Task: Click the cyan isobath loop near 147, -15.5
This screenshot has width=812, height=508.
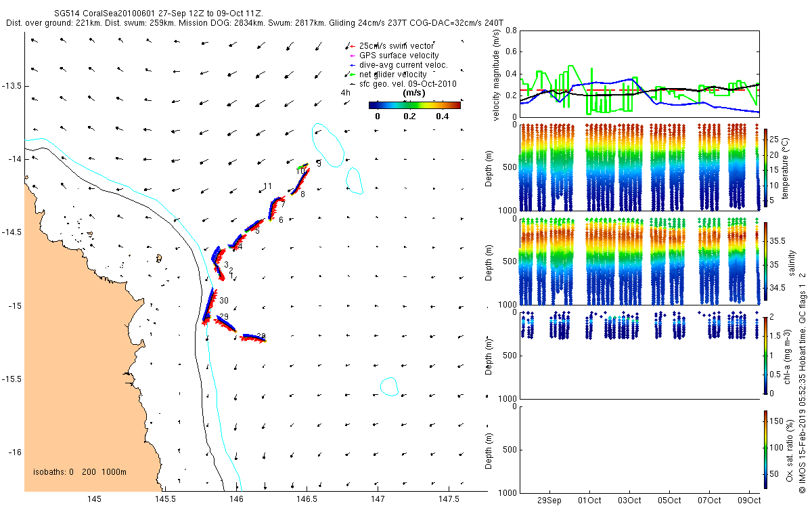Action: pos(388,387)
